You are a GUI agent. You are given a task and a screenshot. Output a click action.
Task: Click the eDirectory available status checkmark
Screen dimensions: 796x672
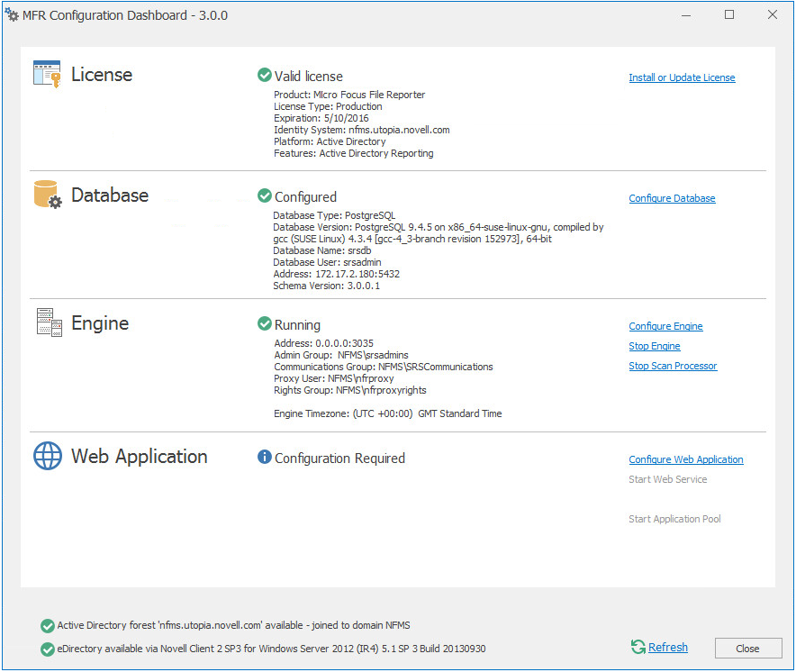click(47, 649)
